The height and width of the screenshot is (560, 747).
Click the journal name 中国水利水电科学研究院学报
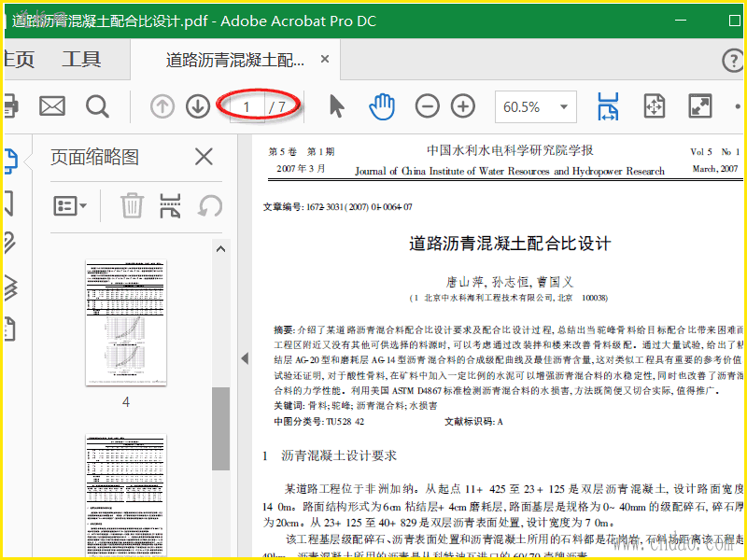pos(510,150)
